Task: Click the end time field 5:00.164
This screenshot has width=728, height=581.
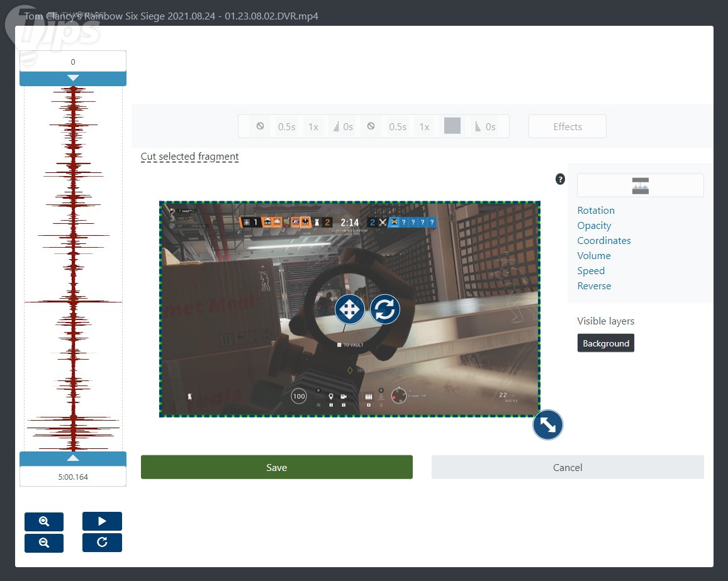Action: tap(73, 477)
